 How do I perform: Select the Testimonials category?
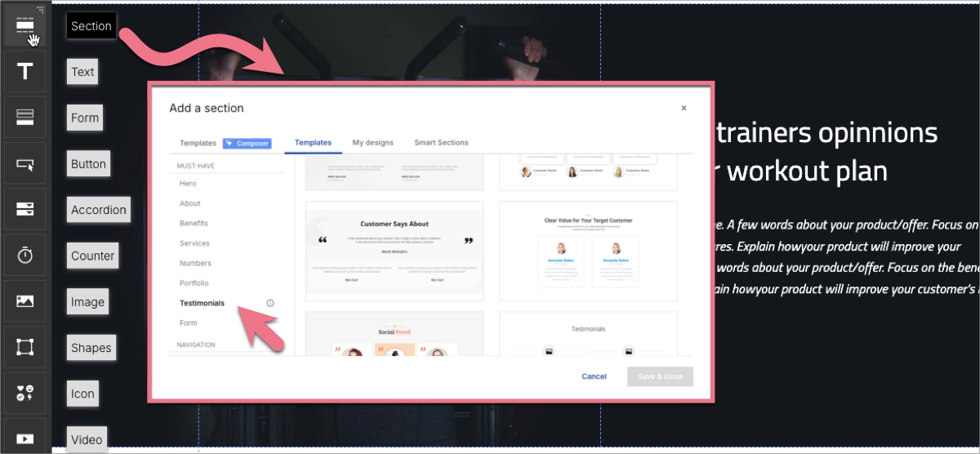202,303
